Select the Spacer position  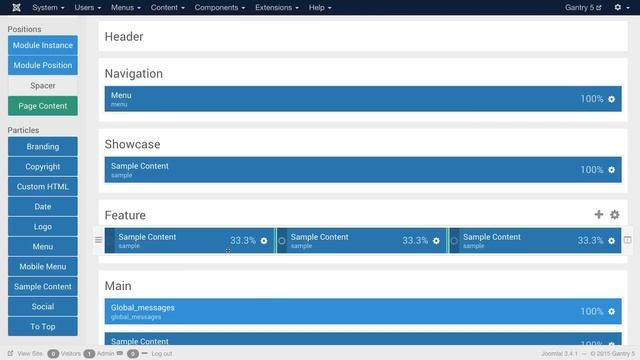tap(42, 86)
